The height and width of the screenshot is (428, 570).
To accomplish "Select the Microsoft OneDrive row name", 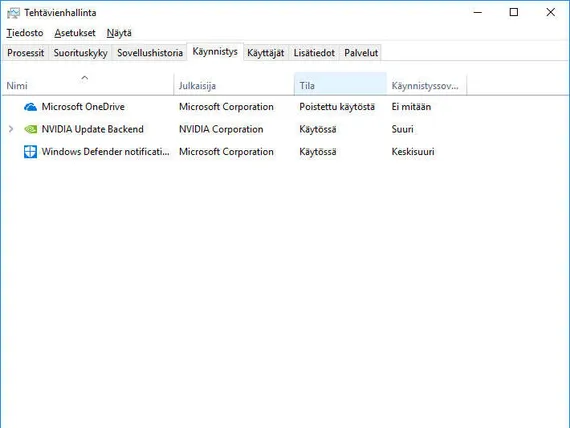I will [83, 107].
